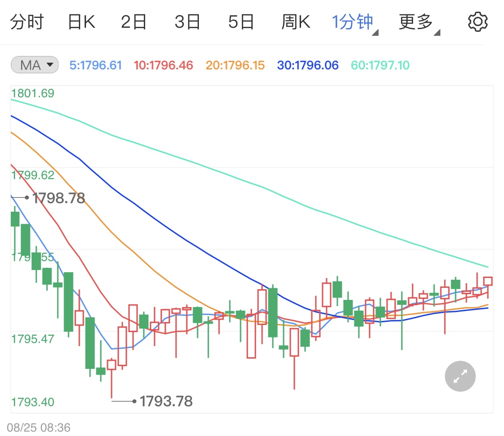Viewport: 504px width, 436px height.
Task: Click the low price label 1793.78
Action: [166, 401]
